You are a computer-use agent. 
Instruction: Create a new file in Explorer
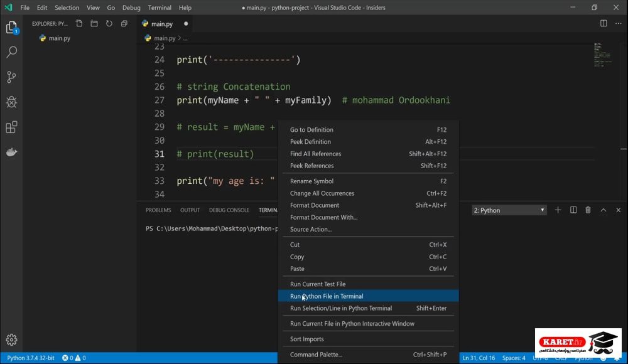click(x=79, y=24)
